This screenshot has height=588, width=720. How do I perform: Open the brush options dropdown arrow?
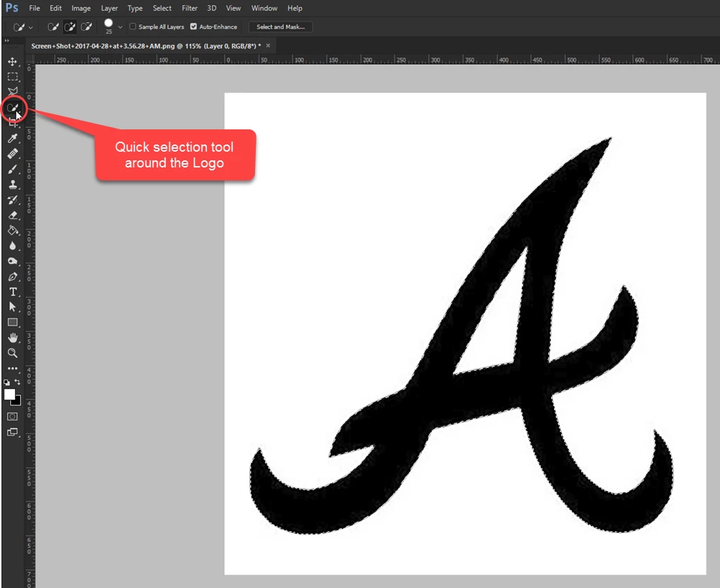(x=120, y=27)
